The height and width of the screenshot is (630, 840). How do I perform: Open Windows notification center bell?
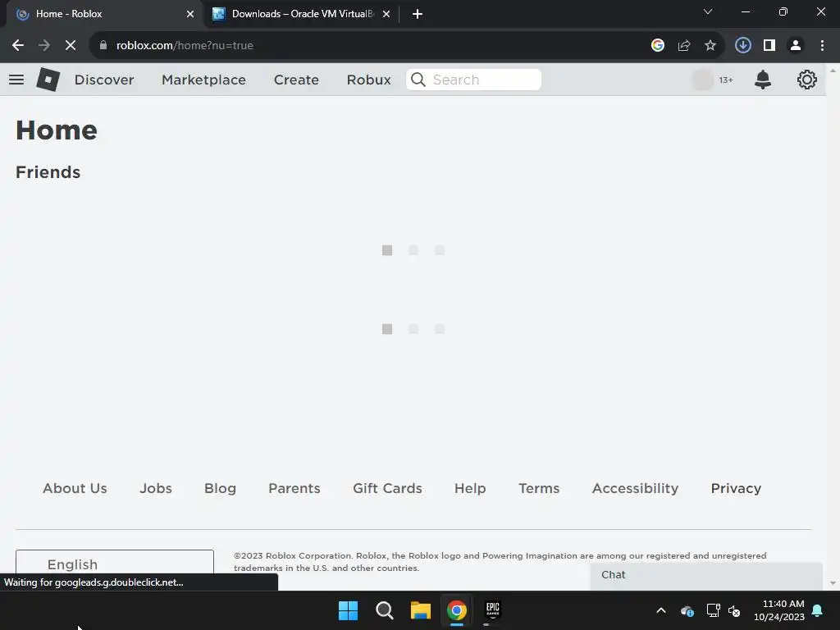coord(818,610)
